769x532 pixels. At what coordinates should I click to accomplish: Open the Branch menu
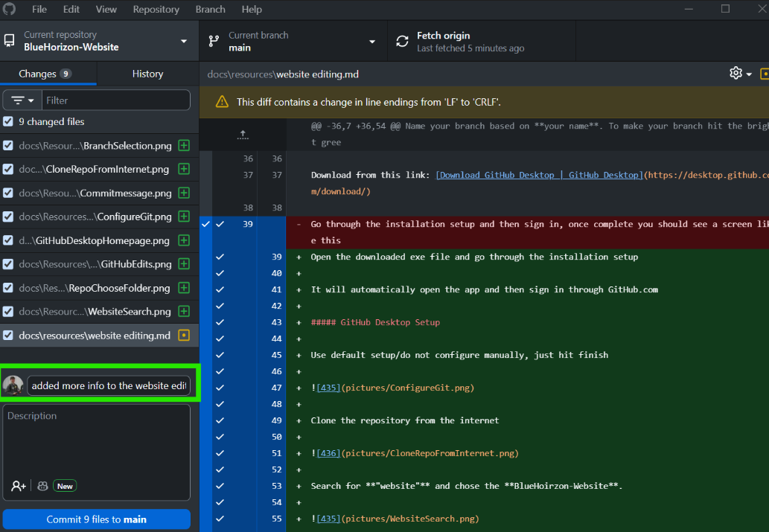pyautogui.click(x=211, y=10)
